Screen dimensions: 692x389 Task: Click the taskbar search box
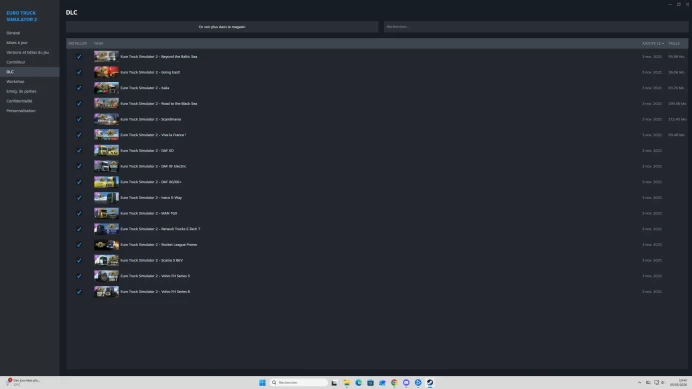coord(299,382)
